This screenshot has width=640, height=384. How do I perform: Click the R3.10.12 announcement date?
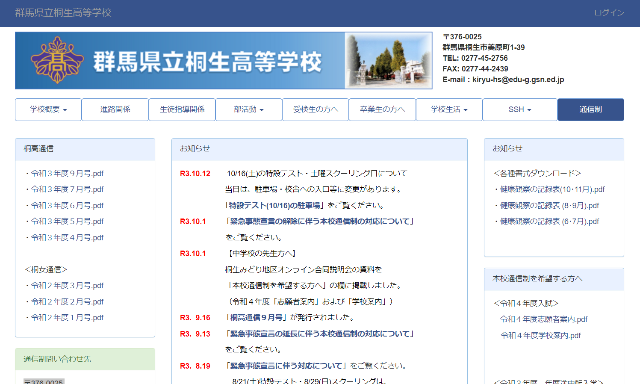click(x=195, y=173)
